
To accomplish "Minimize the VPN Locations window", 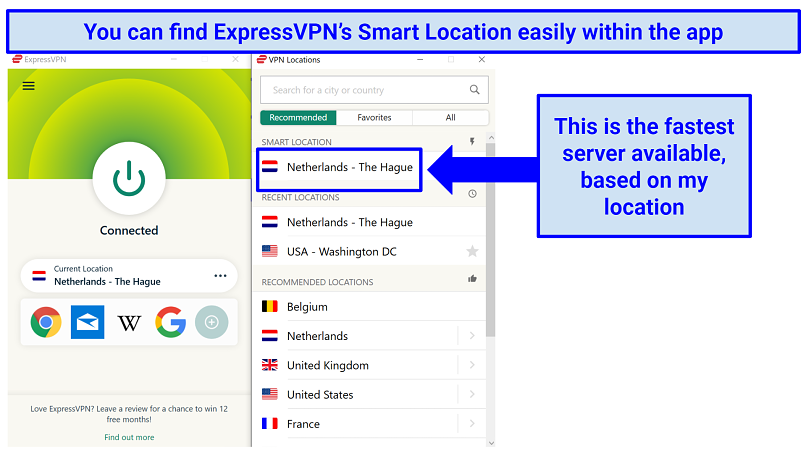I will pyautogui.click(x=420, y=60).
